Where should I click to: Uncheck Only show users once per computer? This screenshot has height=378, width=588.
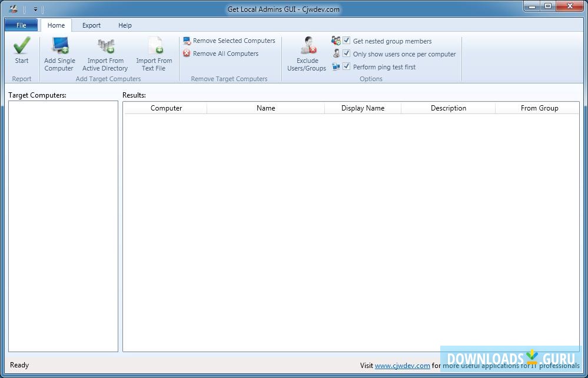tap(346, 53)
